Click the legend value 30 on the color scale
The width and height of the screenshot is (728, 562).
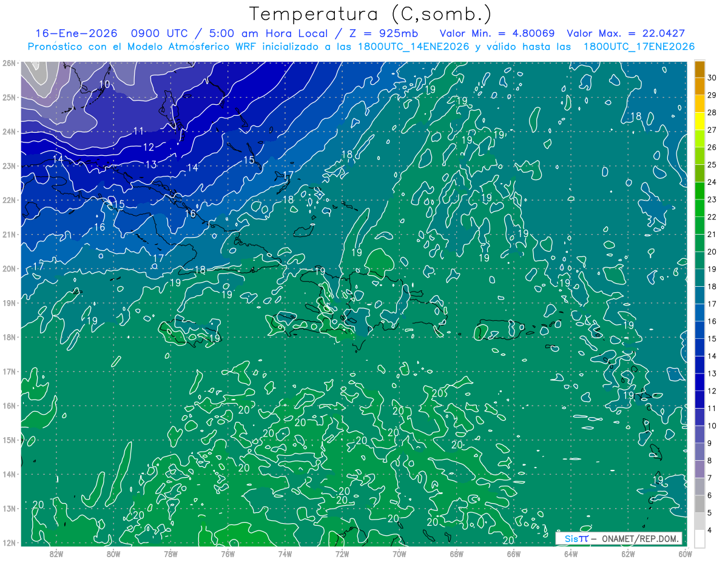pos(712,78)
